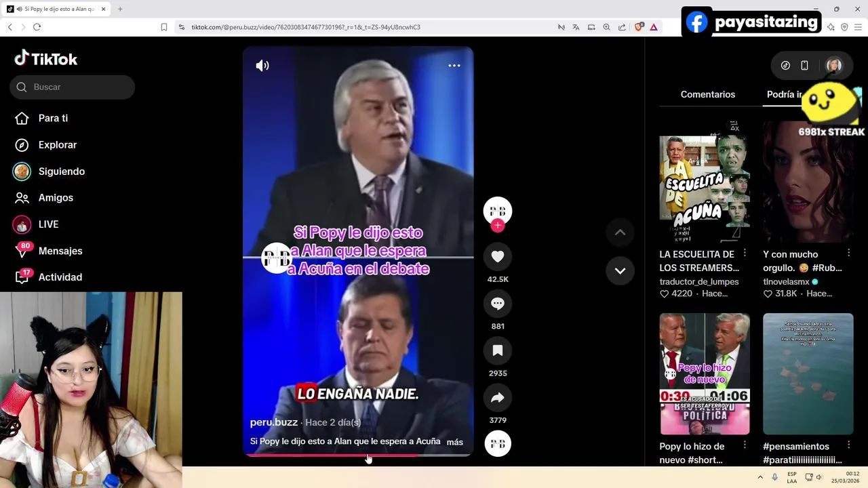Screen dimensions: 868x488
Task: Open comments via speech bubble icon
Action: 498,304
